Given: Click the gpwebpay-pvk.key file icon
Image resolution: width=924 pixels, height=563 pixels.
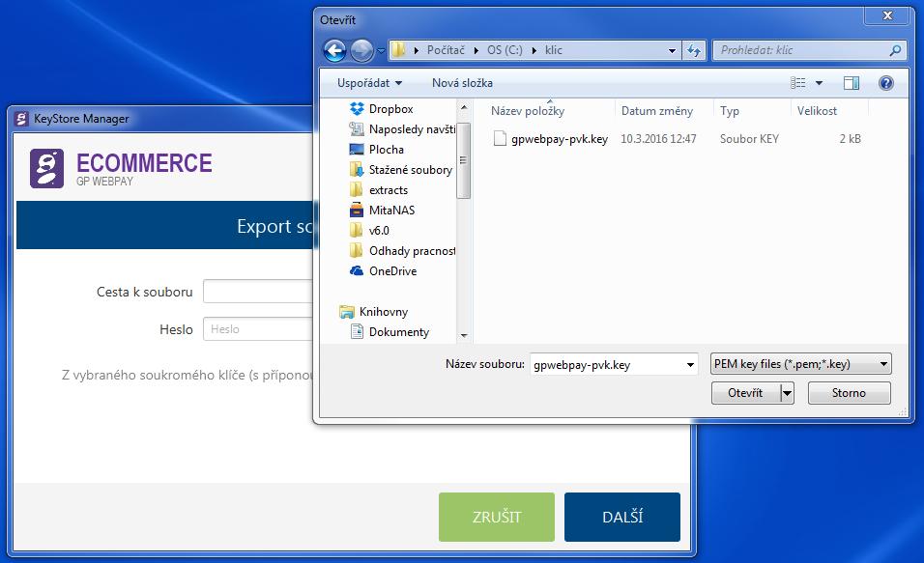Looking at the screenshot, I should pos(500,139).
